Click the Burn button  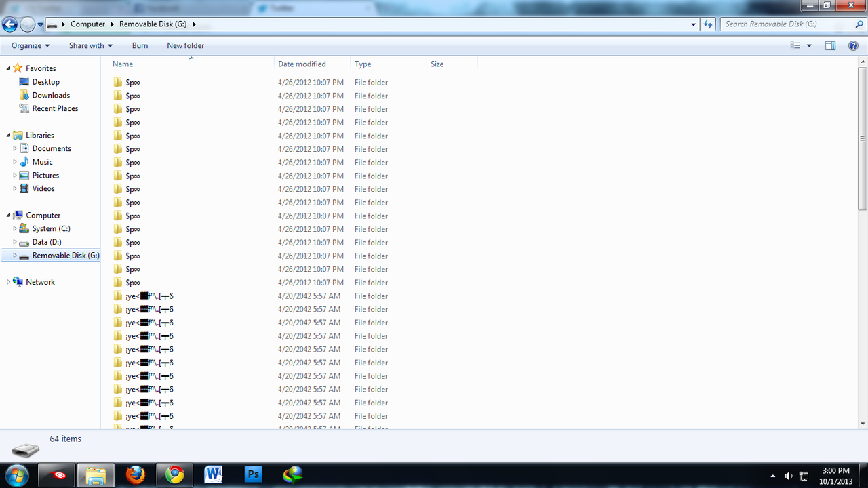(x=140, y=46)
